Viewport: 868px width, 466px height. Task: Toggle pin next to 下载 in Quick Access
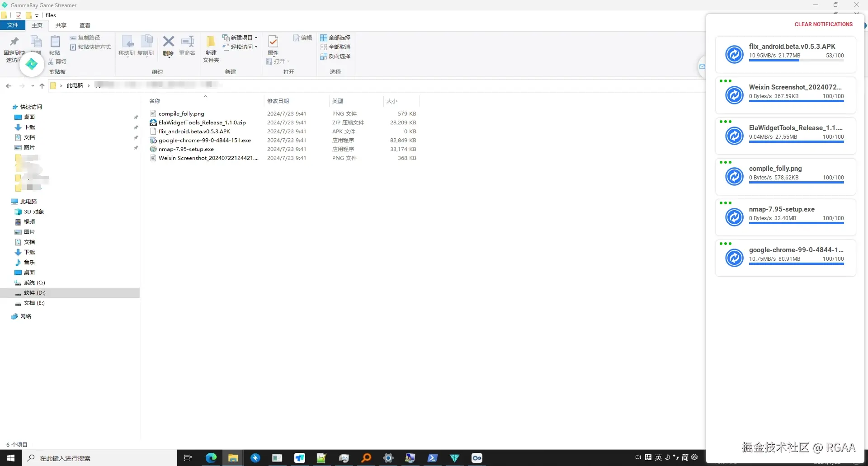[x=136, y=127]
